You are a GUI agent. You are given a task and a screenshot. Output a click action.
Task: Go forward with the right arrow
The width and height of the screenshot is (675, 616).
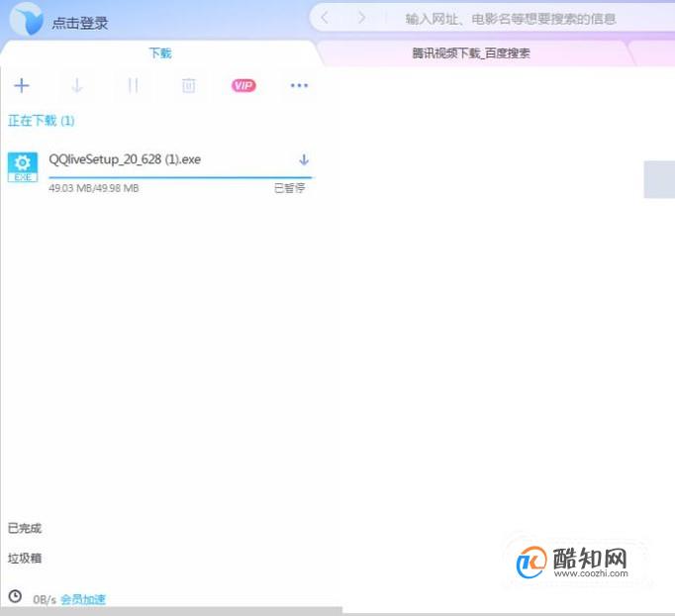(361, 18)
